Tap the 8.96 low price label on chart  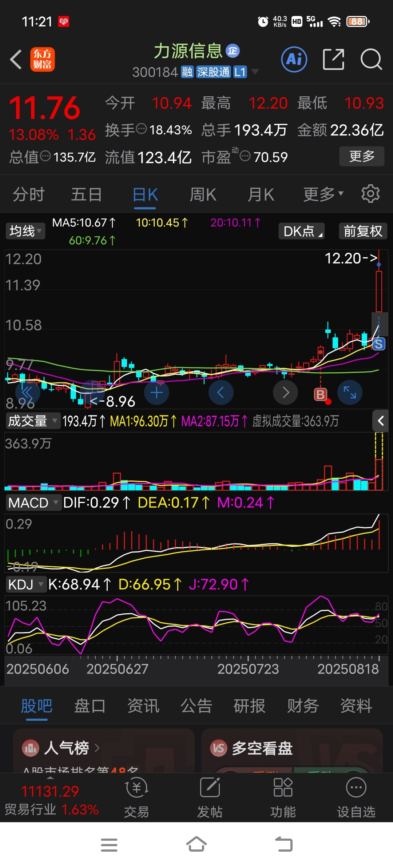[113, 401]
